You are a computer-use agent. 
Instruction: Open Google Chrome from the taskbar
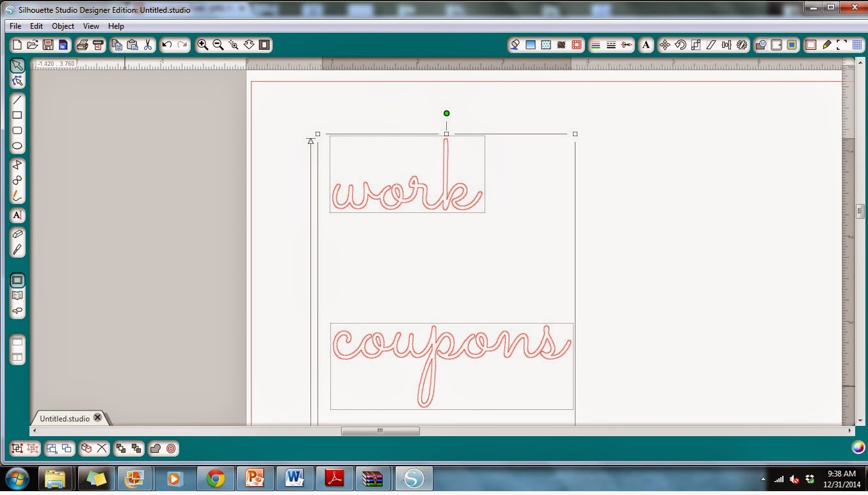click(216, 478)
